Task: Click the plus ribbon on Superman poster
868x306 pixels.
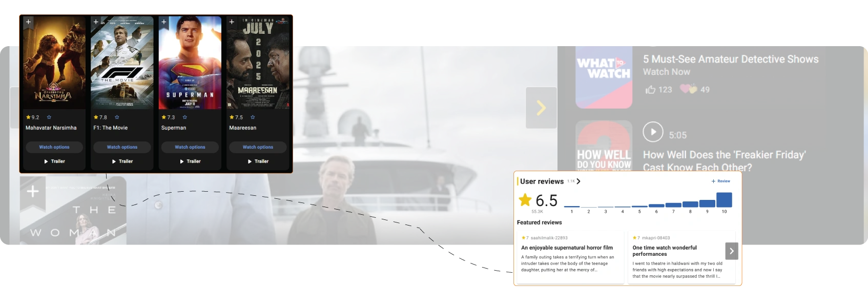Action: [x=164, y=22]
